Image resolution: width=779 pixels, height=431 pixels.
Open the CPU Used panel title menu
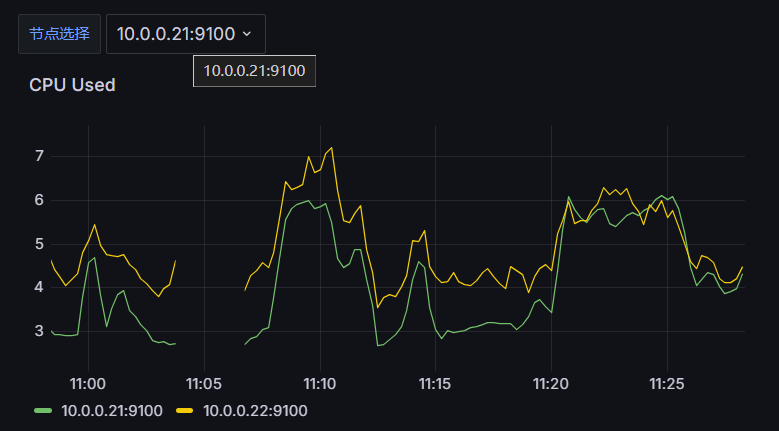point(72,85)
